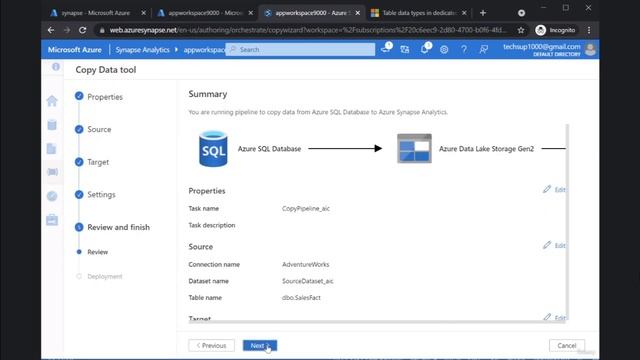640x360 pixels.
Task: Open the switch directory icon in header
Action: point(404,49)
